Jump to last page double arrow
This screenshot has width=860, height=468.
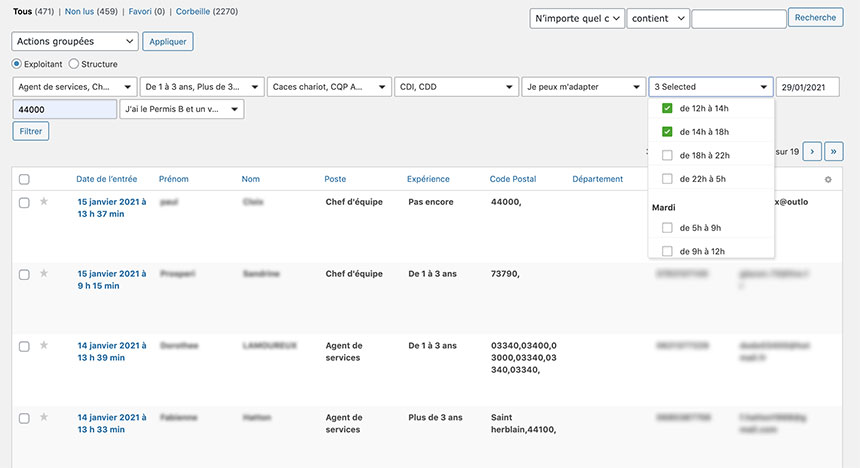click(834, 151)
